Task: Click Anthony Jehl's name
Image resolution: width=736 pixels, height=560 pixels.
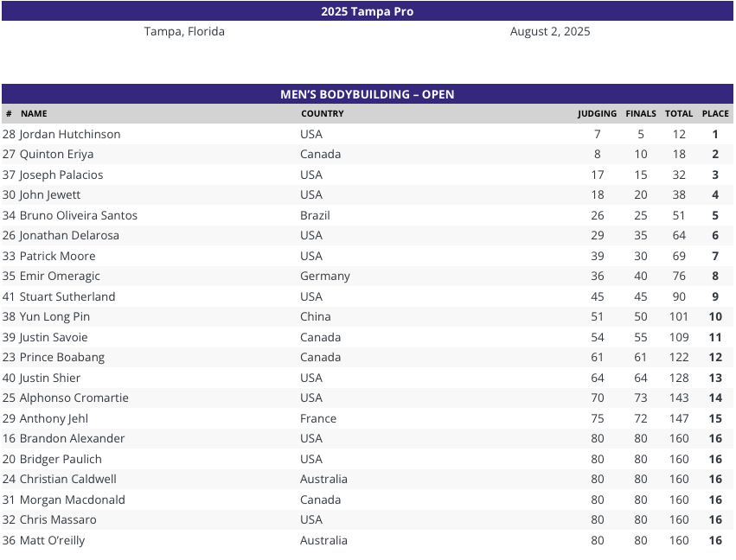Action: [x=54, y=418]
